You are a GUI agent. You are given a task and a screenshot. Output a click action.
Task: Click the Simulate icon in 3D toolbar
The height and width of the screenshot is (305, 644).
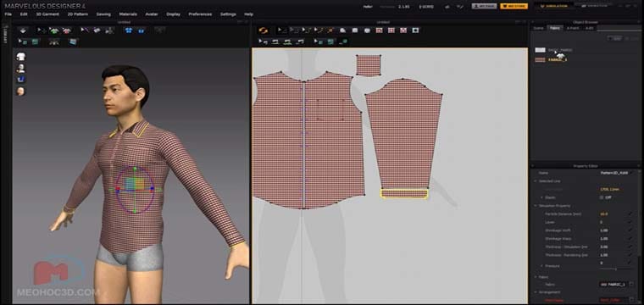click(23, 30)
